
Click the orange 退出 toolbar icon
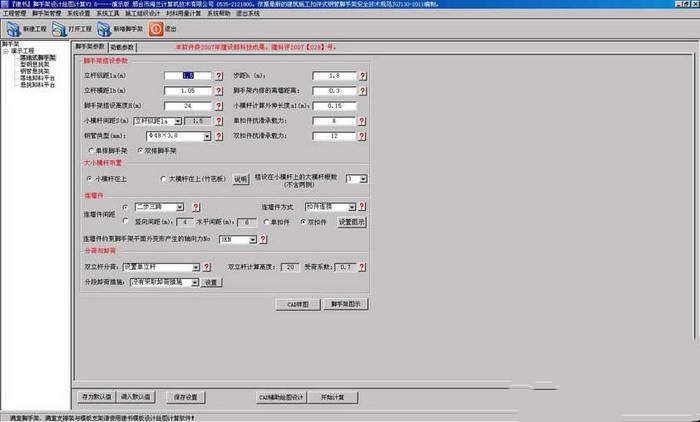point(156,29)
